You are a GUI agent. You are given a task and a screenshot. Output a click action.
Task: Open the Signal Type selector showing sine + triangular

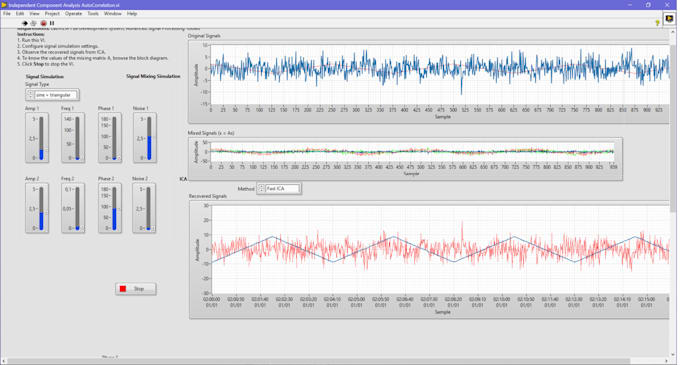(56, 95)
